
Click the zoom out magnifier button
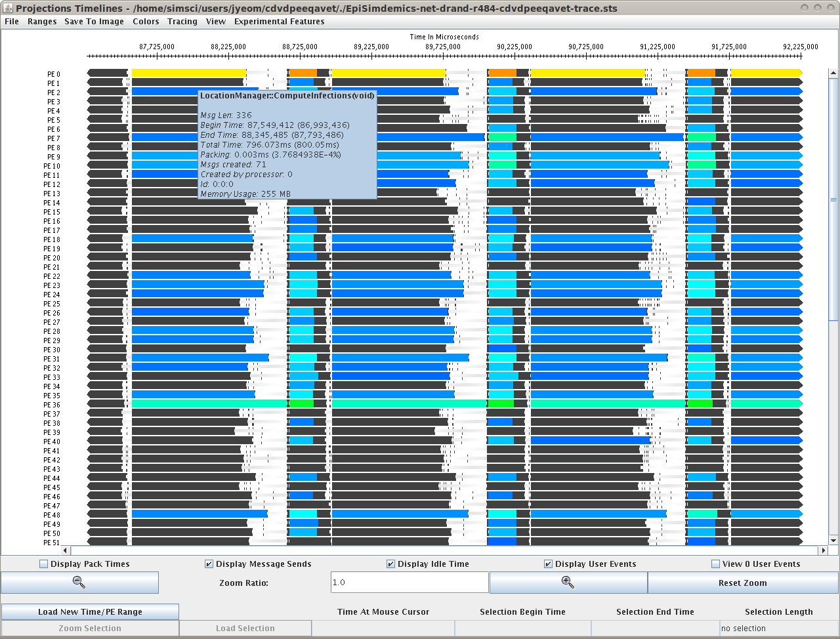(79, 583)
